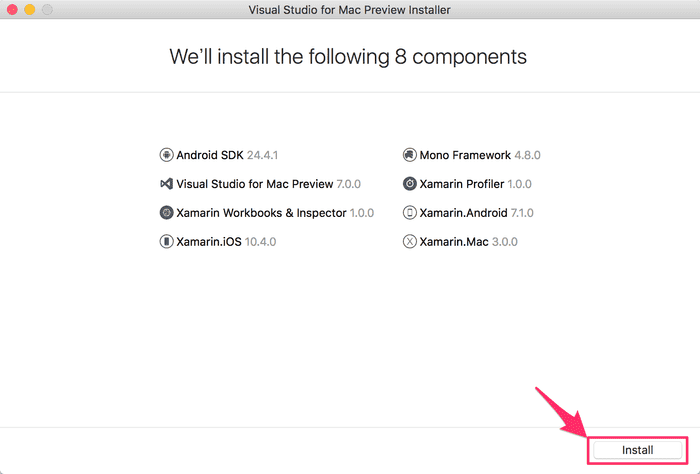Click the Xamarin.iOS phone icon

click(166, 242)
